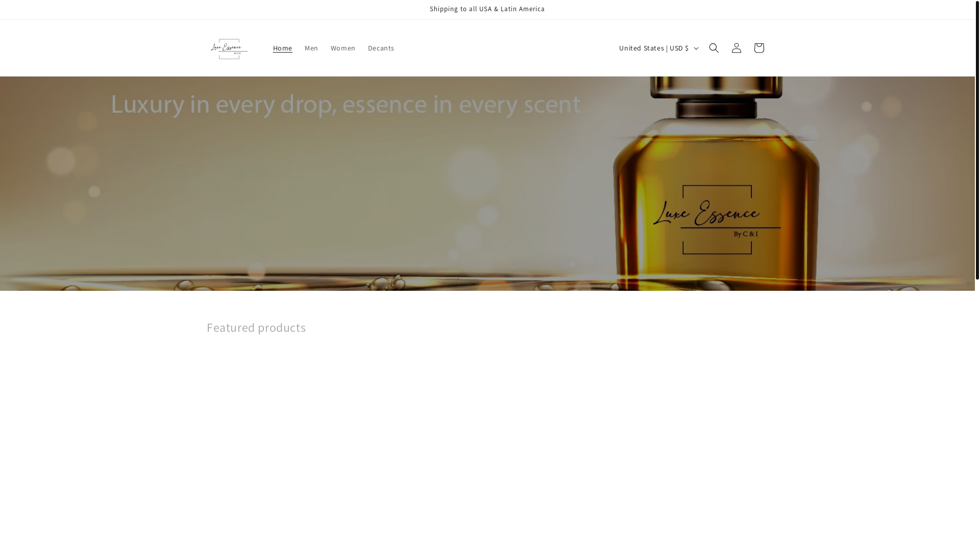This screenshot has width=980, height=551.
Task: Open the shopping cart icon
Action: click(758, 48)
